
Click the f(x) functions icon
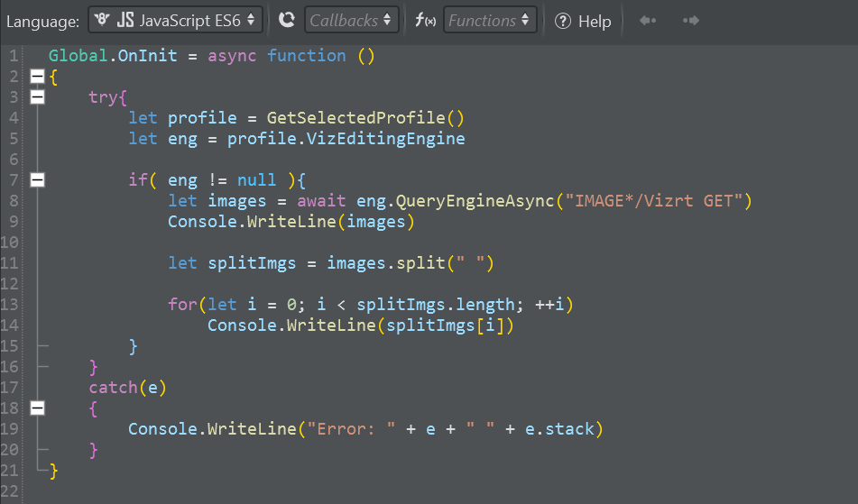[x=425, y=20]
